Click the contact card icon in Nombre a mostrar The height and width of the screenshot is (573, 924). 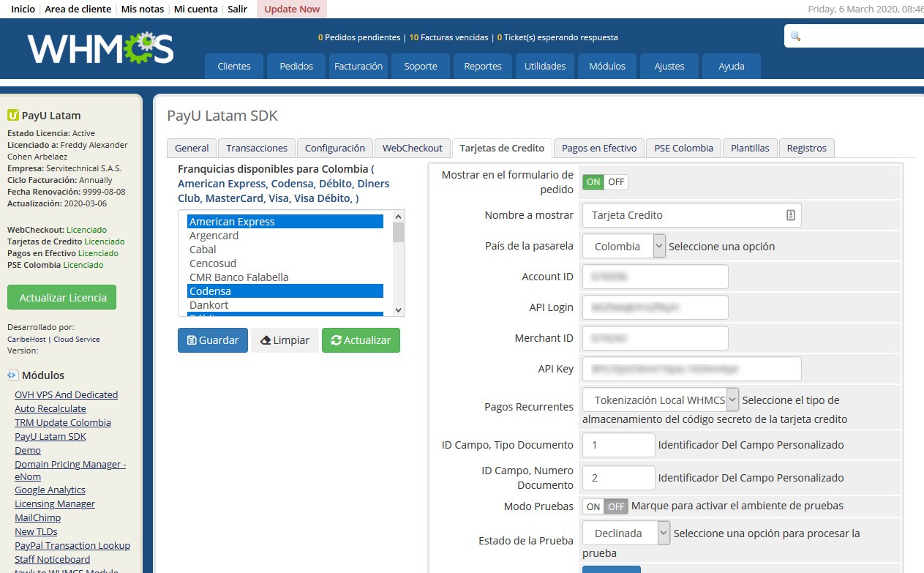(791, 215)
